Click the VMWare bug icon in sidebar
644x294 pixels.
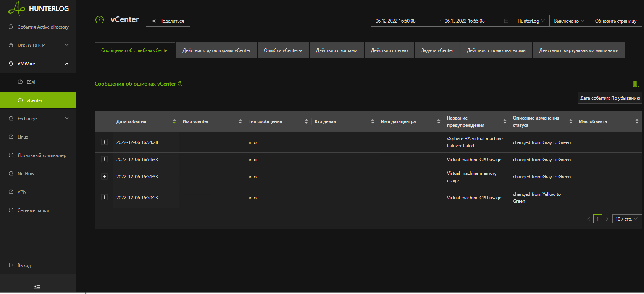coord(11,63)
